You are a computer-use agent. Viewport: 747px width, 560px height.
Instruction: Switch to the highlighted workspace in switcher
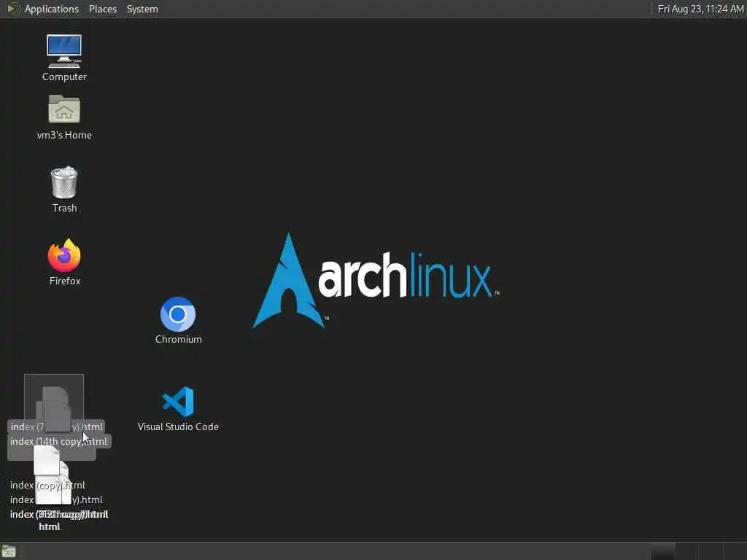pos(662,551)
